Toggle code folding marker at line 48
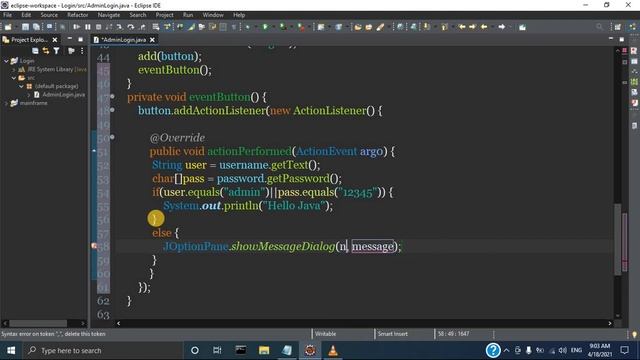Image resolution: width=640 pixels, height=360 pixels. (x=112, y=110)
